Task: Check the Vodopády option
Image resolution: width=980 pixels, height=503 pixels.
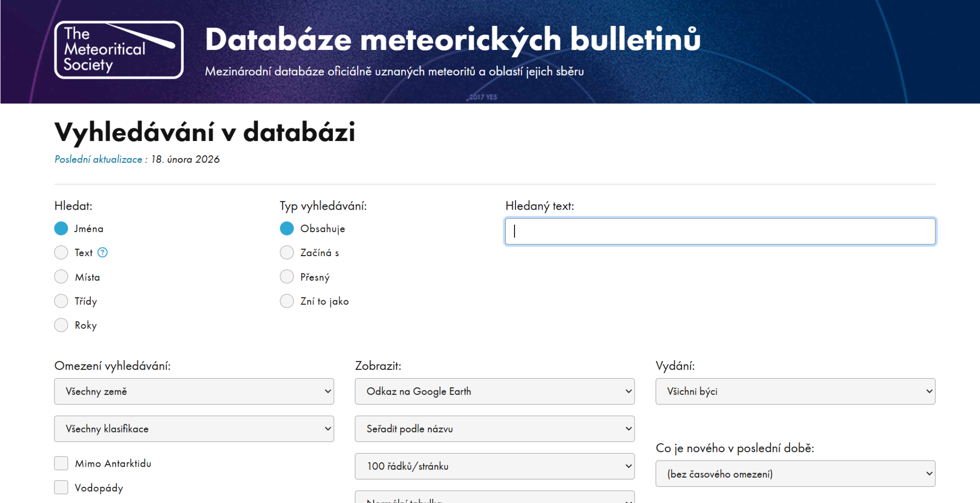Action: (61, 487)
